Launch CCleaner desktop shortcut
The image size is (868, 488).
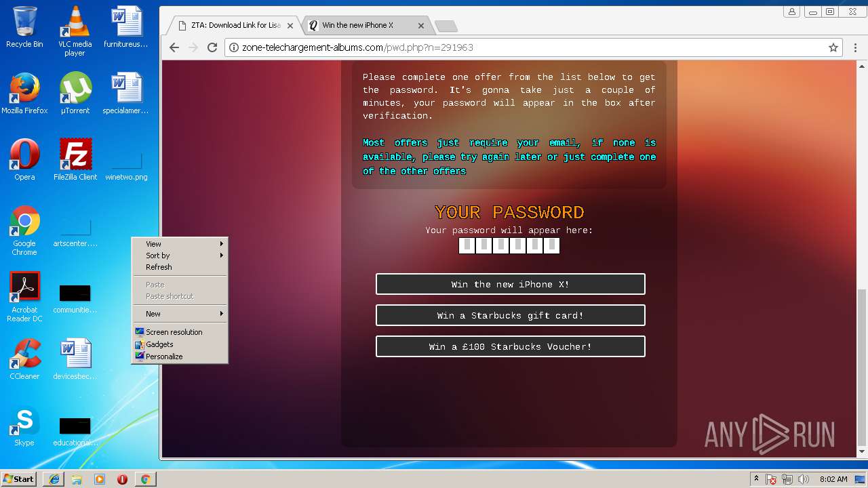coord(24,359)
